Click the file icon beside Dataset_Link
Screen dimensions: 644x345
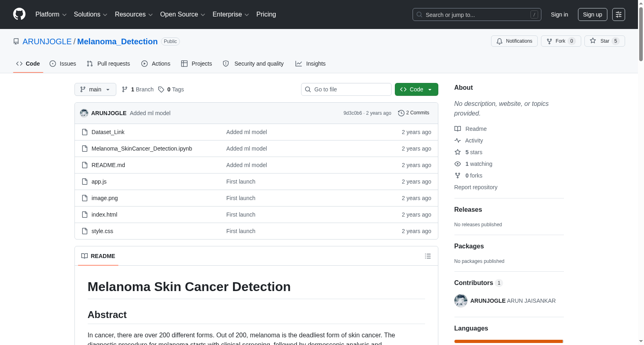85,132
